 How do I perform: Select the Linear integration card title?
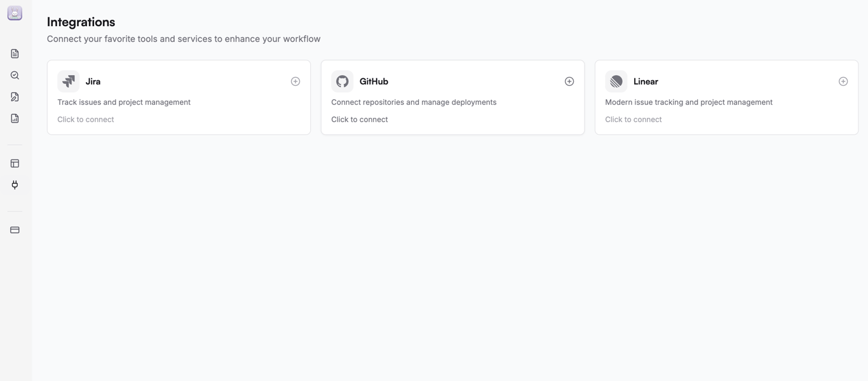pos(646,81)
